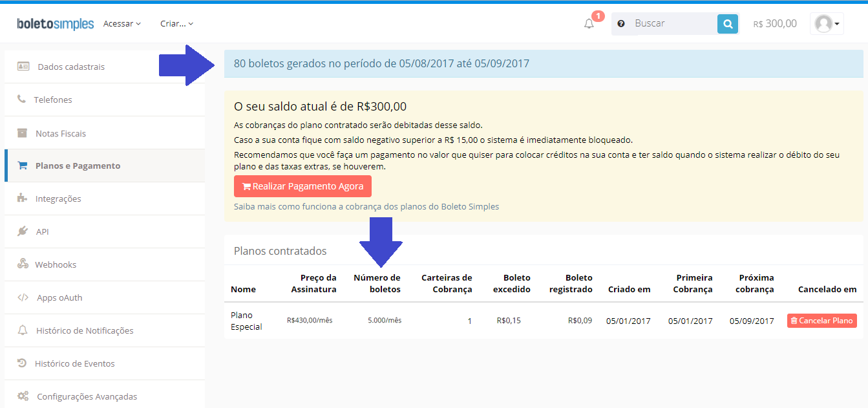Image resolution: width=868 pixels, height=408 pixels.
Task: Click the help question mark icon in search
Action: [621, 24]
